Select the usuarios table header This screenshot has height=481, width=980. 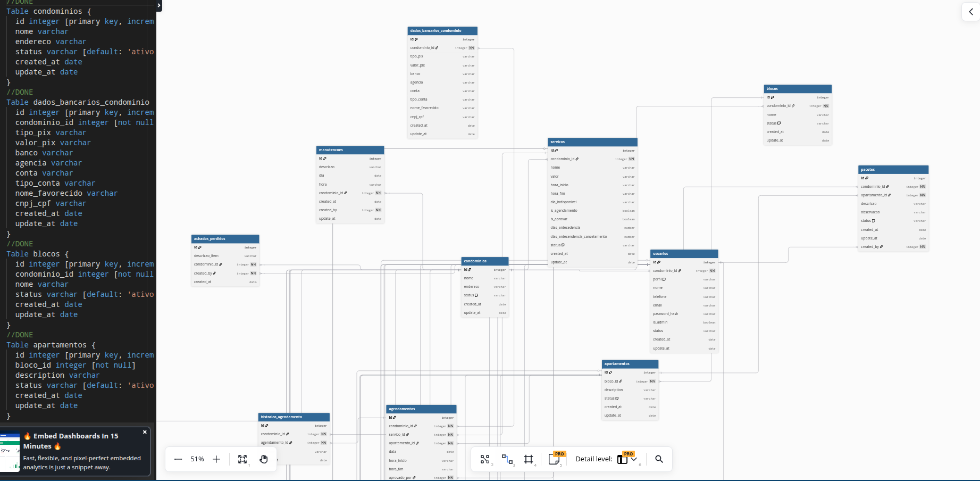point(684,254)
